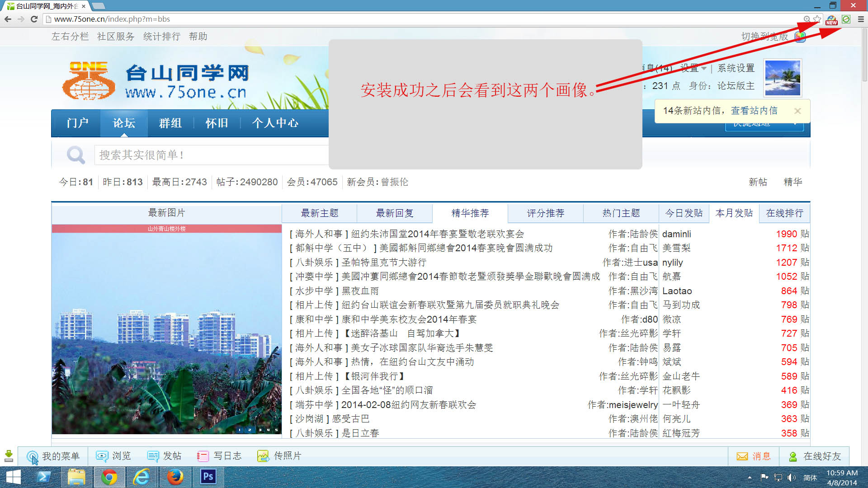Click the zoom magnifier icon in address bar
Image resolution: width=868 pixels, height=488 pixels.
pos(807,19)
